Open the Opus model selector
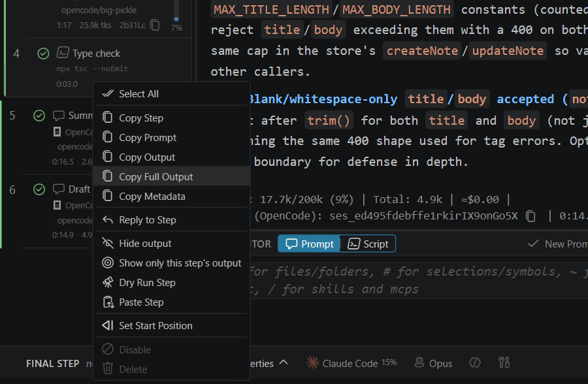The image size is (588, 384). point(434,363)
